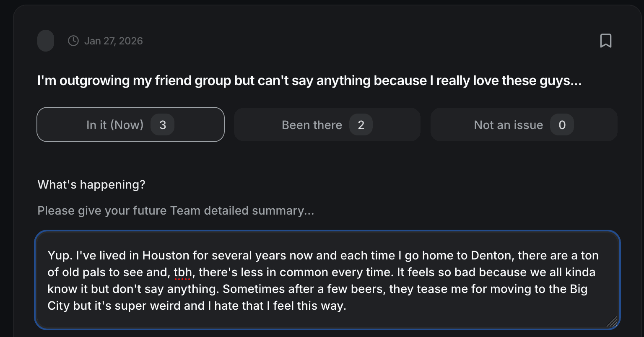Open the poster's profile avatar

[x=45, y=40]
